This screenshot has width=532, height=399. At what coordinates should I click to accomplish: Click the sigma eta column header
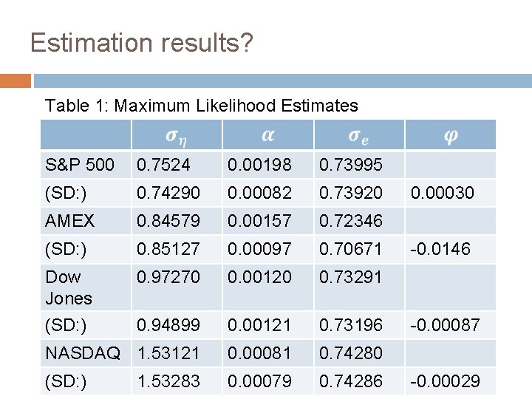point(177,134)
